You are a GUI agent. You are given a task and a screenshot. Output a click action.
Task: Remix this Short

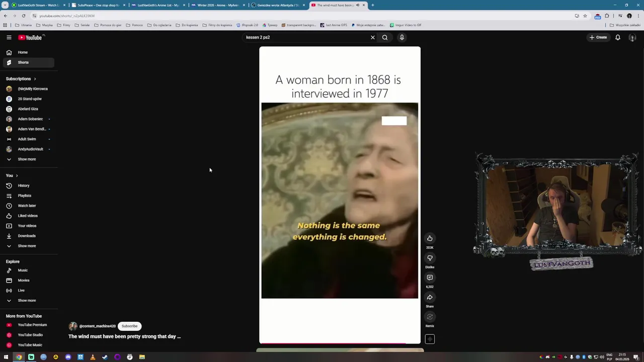[430, 317]
